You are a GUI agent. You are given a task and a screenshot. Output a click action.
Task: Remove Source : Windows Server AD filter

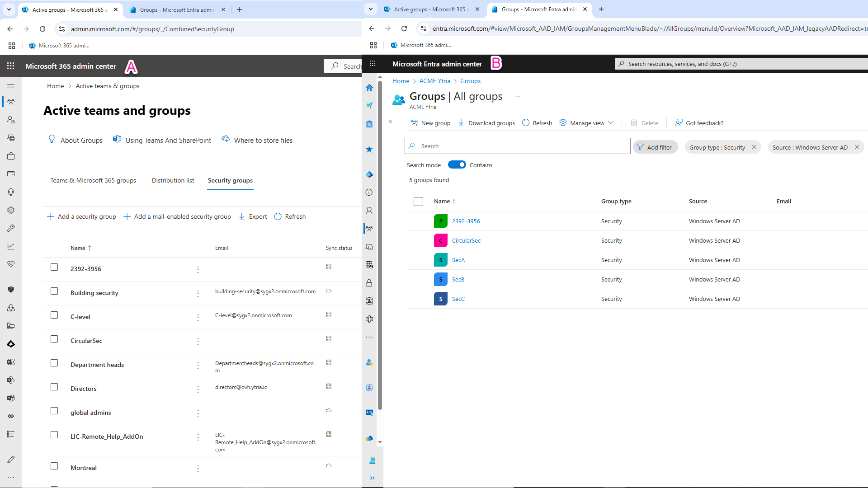[857, 147]
